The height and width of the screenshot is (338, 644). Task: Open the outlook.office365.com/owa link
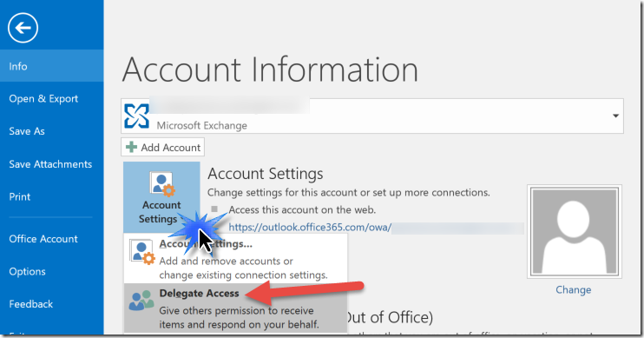point(310,228)
